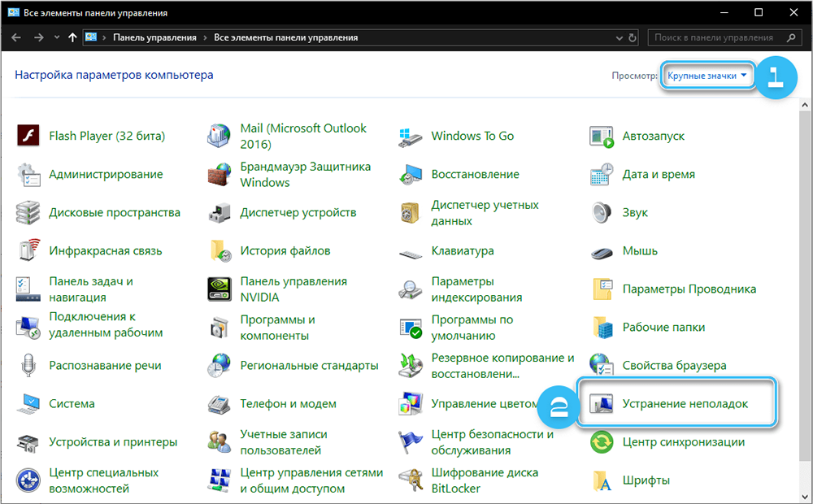Open the Программы и компоненты link
The width and height of the screenshot is (813, 504).
(x=277, y=328)
